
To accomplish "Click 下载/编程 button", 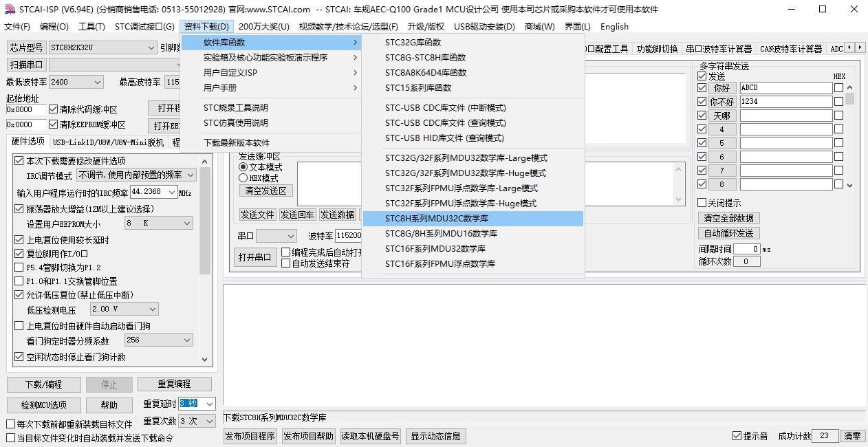I will pos(44,384).
